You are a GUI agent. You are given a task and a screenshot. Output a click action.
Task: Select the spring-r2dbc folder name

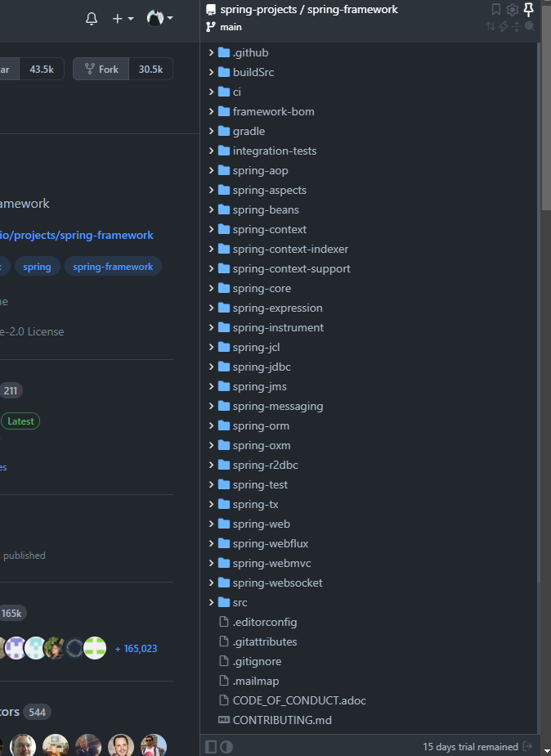(266, 466)
